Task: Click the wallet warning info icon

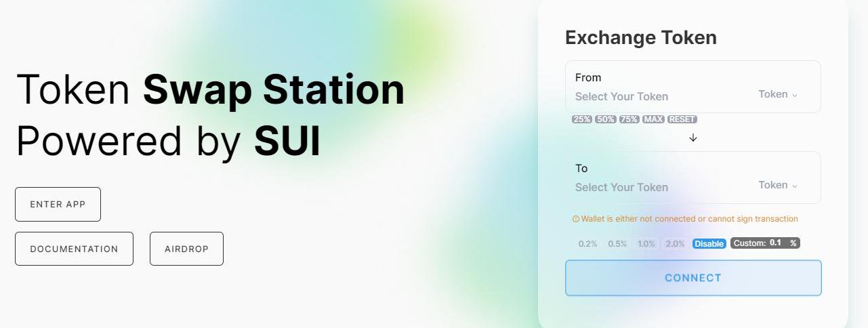Action: (x=576, y=219)
